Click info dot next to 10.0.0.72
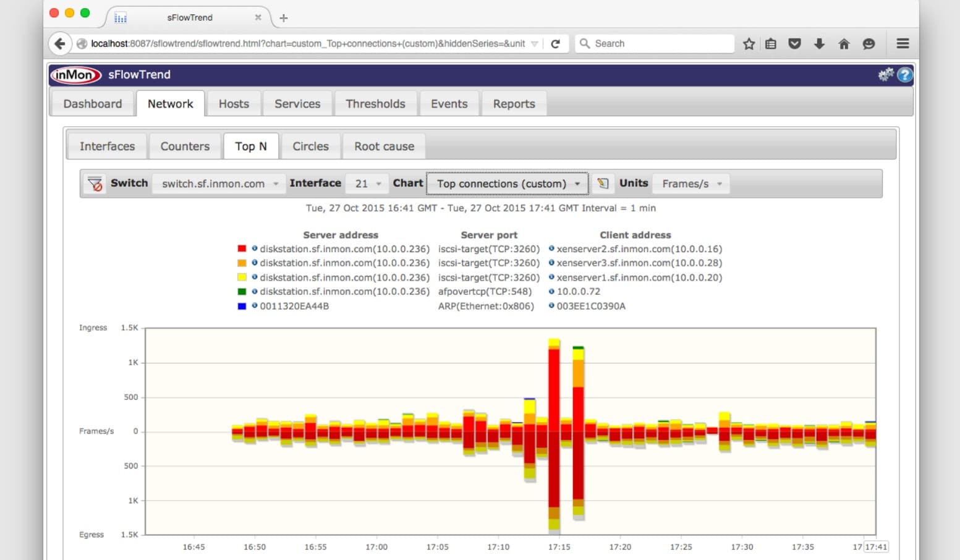Screen dimensions: 960x560 (x=551, y=291)
